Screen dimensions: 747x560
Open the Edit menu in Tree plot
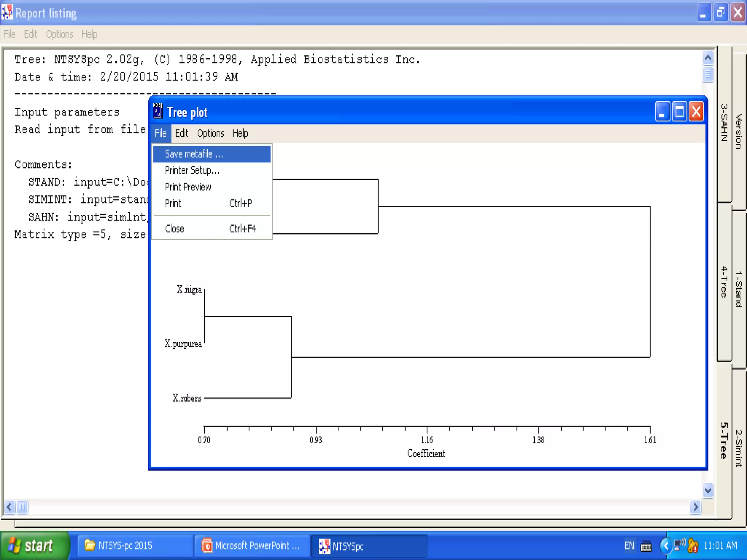click(x=181, y=133)
